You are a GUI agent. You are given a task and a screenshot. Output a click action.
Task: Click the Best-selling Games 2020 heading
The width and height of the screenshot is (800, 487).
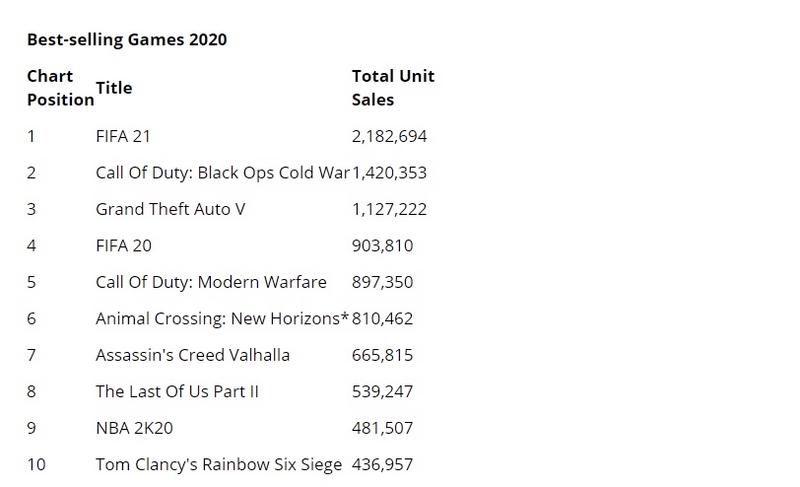pyautogui.click(x=127, y=40)
